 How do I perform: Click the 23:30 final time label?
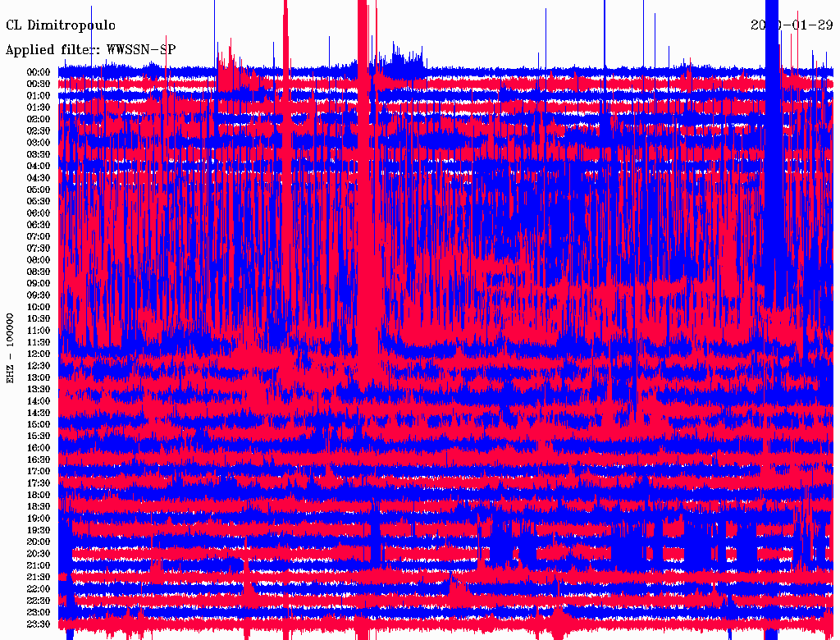(x=39, y=624)
